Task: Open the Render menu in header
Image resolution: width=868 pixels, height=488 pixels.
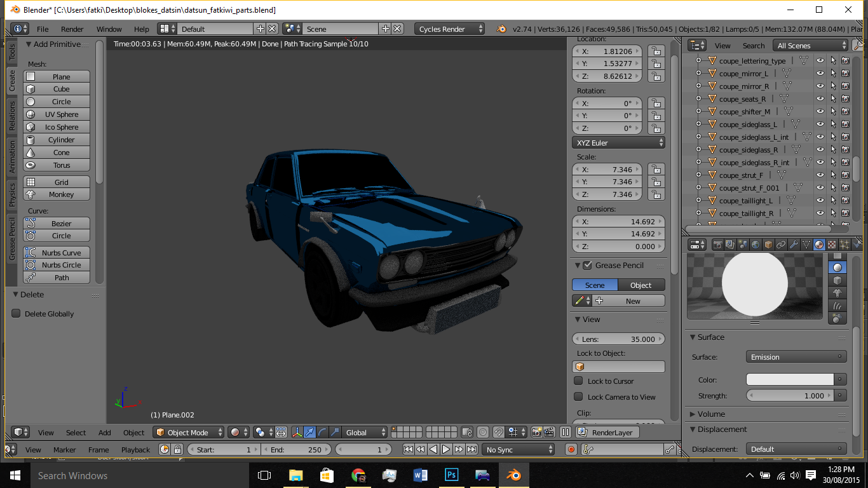Action: point(72,29)
